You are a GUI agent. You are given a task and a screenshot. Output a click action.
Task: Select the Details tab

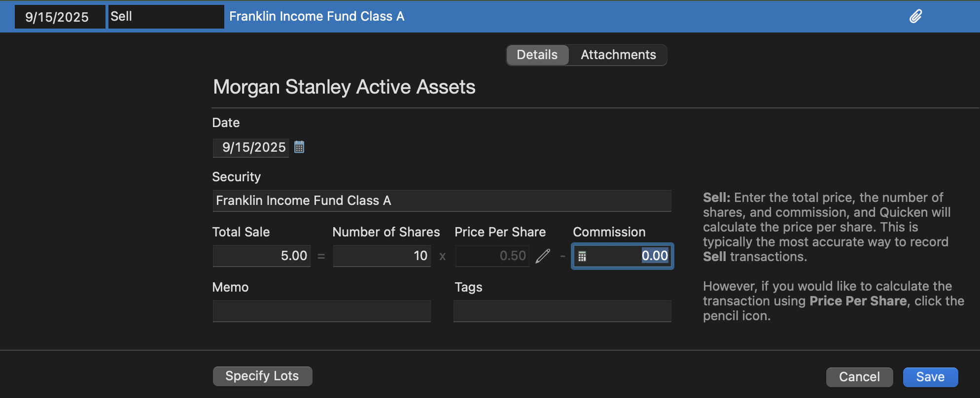[537, 55]
